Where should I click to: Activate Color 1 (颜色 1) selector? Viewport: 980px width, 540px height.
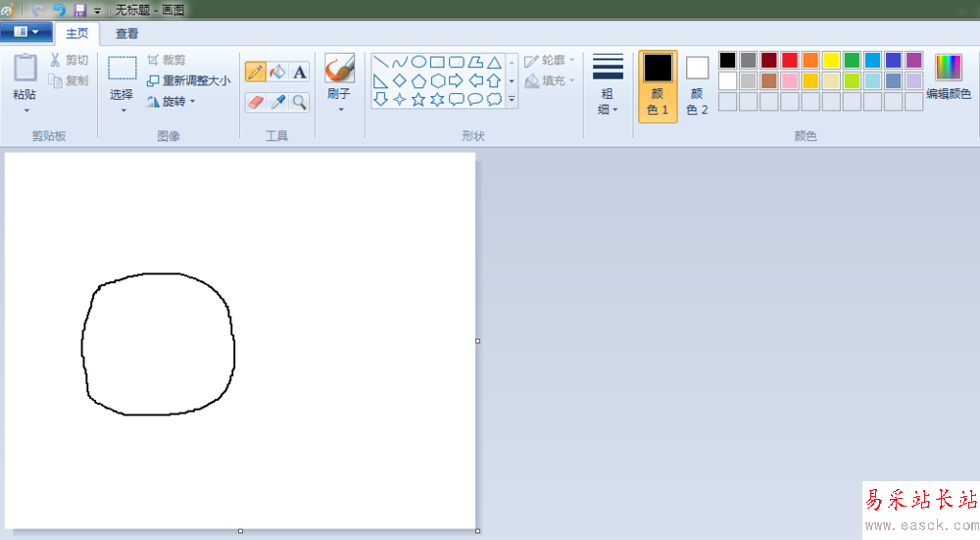(x=658, y=86)
